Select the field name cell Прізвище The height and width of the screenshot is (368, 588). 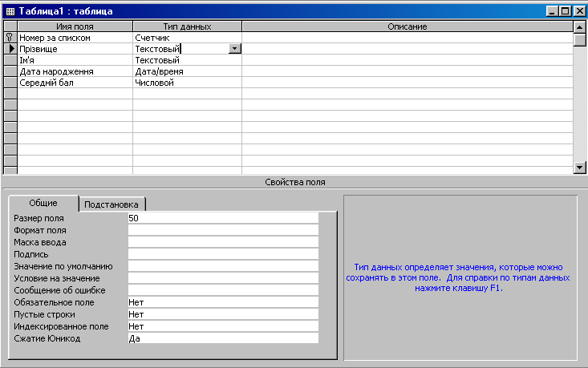pos(75,49)
